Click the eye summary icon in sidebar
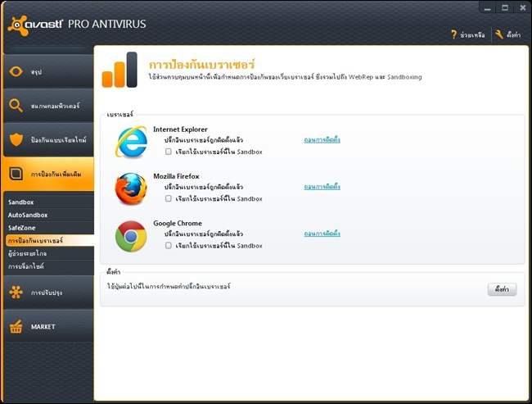532x404 pixels. click(x=16, y=71)
